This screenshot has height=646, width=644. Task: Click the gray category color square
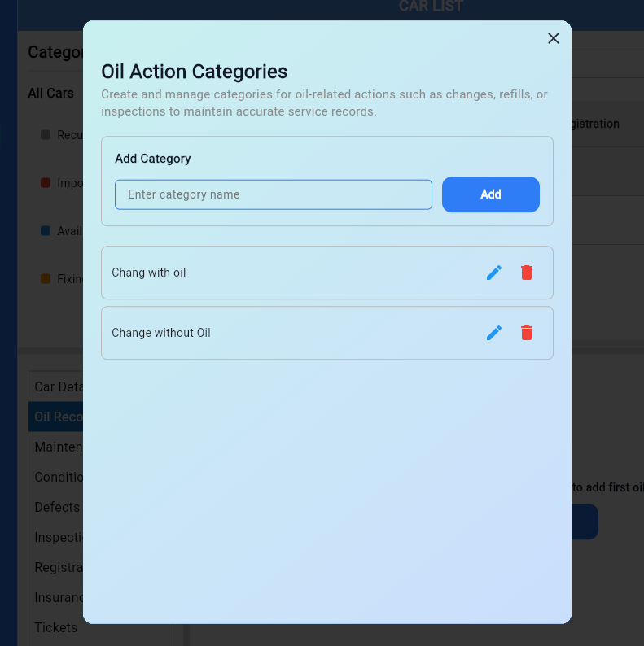pyautogui.click(x=46, y=134)
